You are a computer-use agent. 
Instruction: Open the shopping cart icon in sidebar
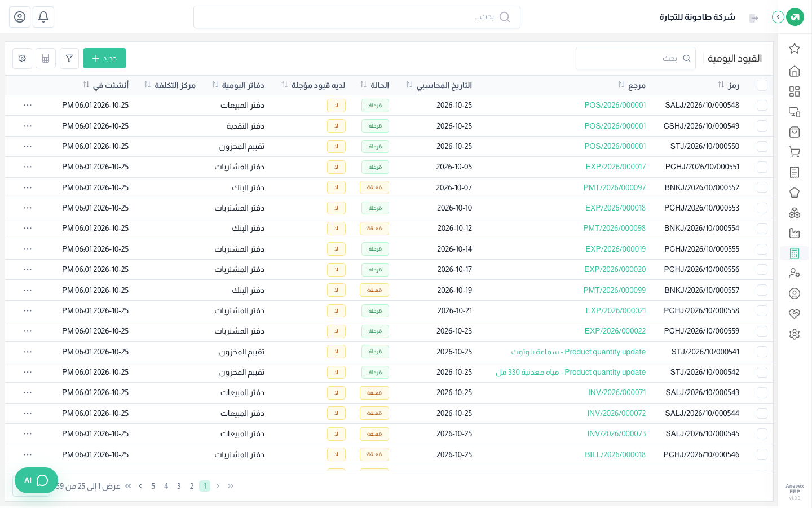(795, 152)
